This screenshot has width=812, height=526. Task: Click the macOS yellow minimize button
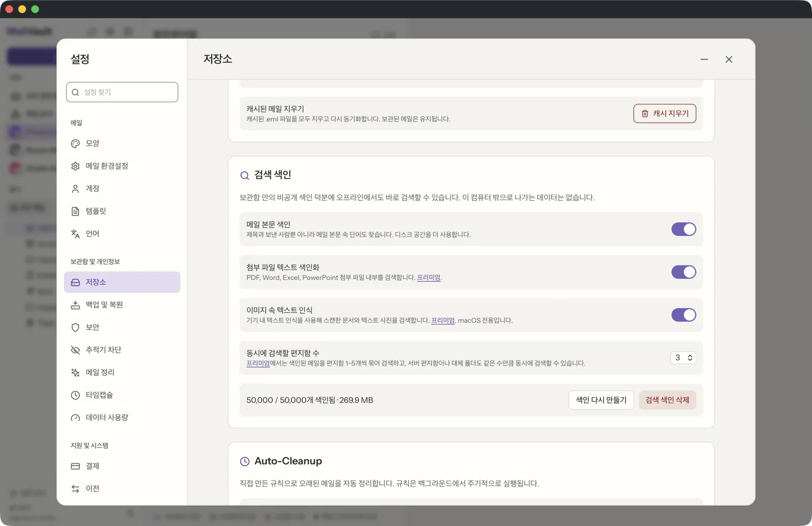point(22,9)
